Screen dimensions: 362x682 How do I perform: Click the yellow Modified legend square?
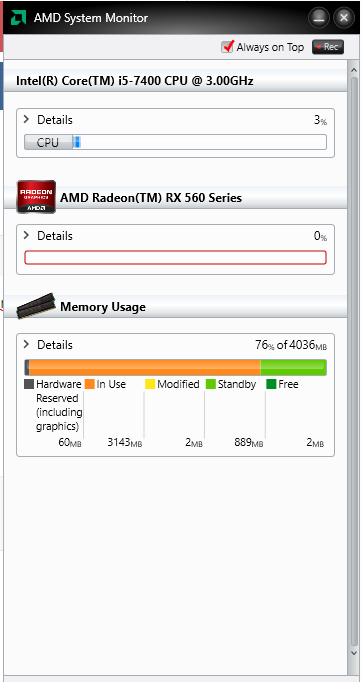tap(150, 384)
